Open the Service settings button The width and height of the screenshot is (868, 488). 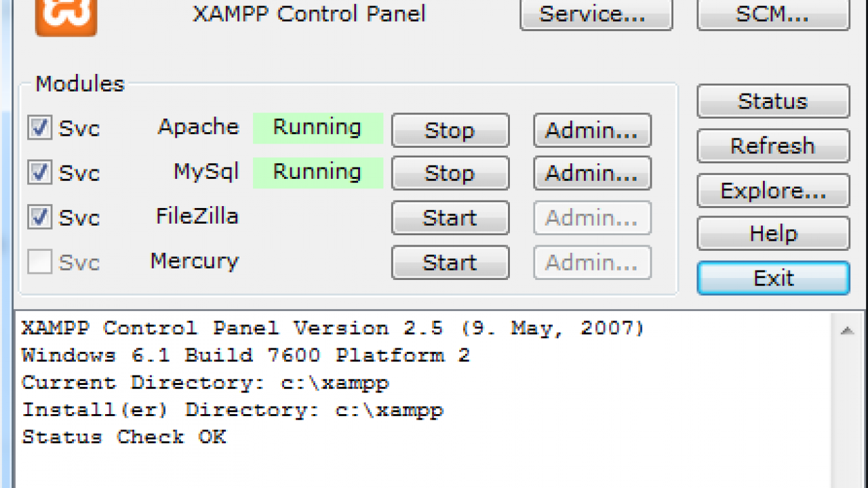pyautogui.click(x=595, y=15)
